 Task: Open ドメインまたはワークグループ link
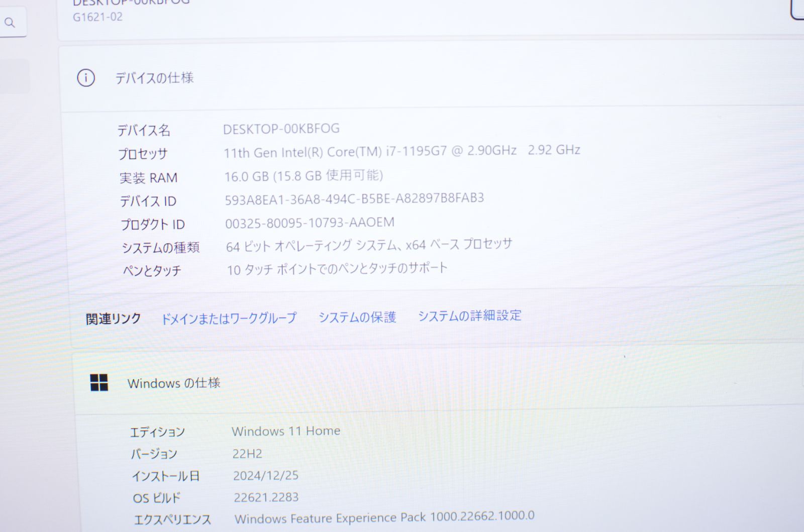[229, 318]
